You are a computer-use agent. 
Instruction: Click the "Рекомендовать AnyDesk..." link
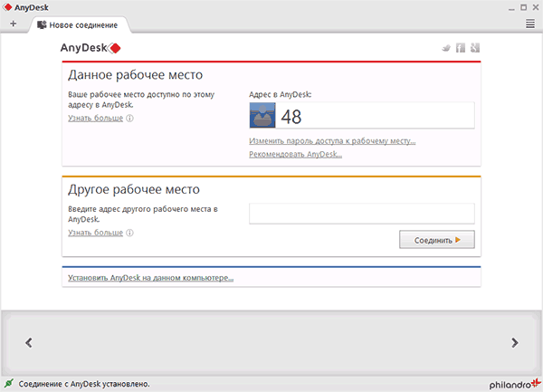pos(295,155)
